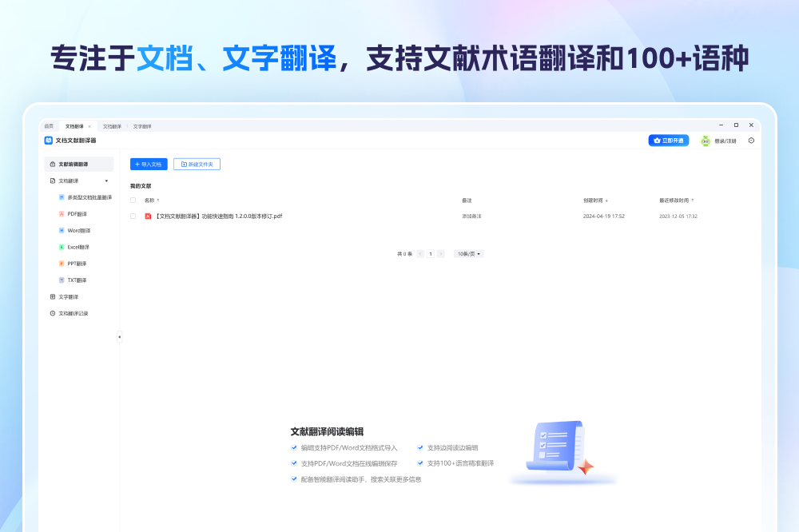799x532 pixels.
Task: Sort the list by 创建时间 column
Action: pyautogui.click(x=595, y=200)
